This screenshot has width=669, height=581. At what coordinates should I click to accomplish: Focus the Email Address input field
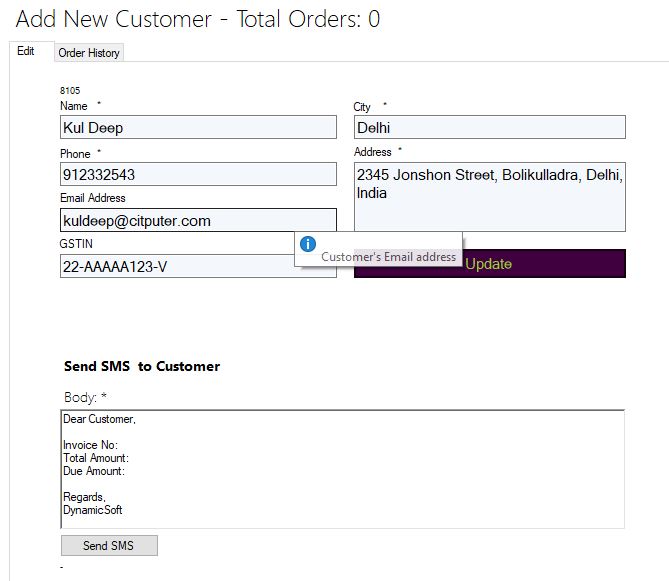[x=198, y=220]
